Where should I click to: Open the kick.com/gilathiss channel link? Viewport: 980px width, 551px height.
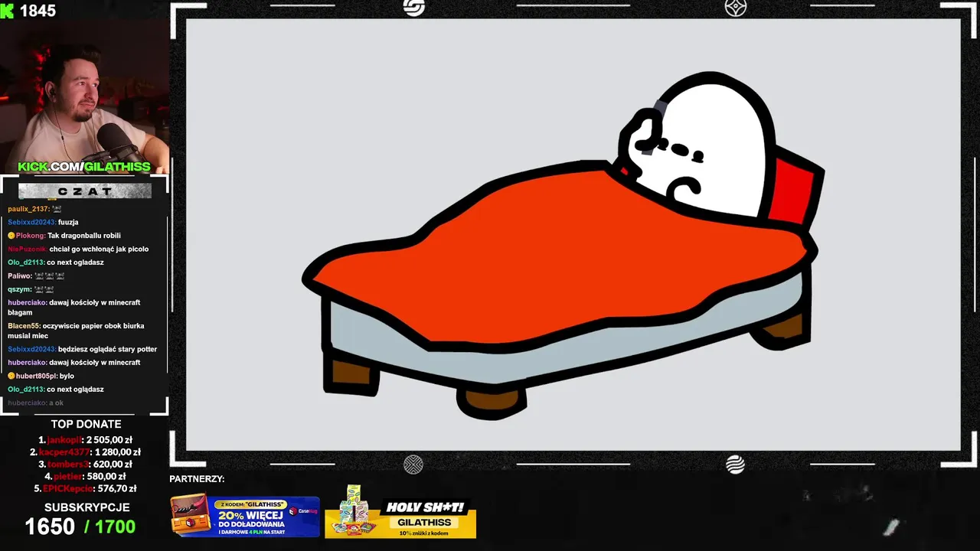coord(84,167)
